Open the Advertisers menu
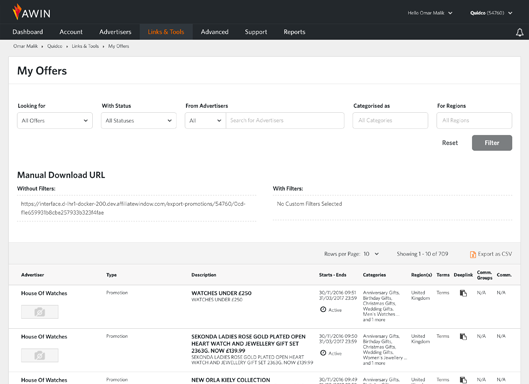This screenshot has width=529, height=384. [115, 32]
